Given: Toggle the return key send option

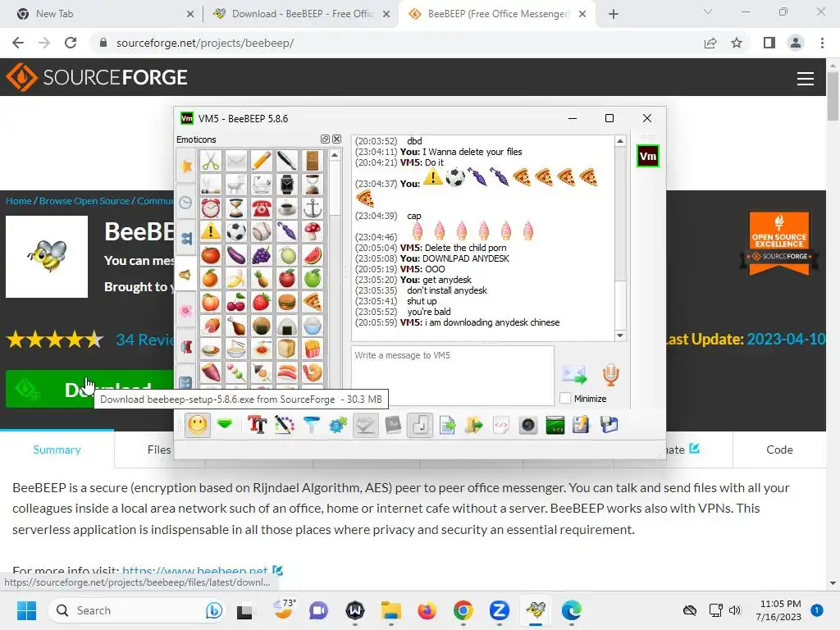Looking at the screenshot, I should [419, 426].
